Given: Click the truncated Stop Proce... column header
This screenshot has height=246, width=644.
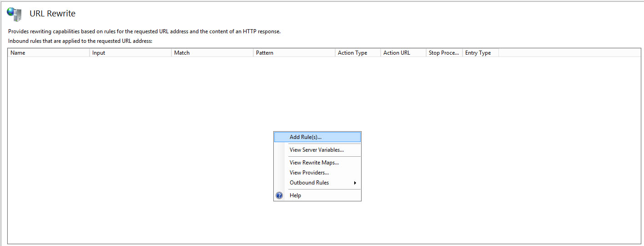Looking at the screenshot, I should pos(444,53).
